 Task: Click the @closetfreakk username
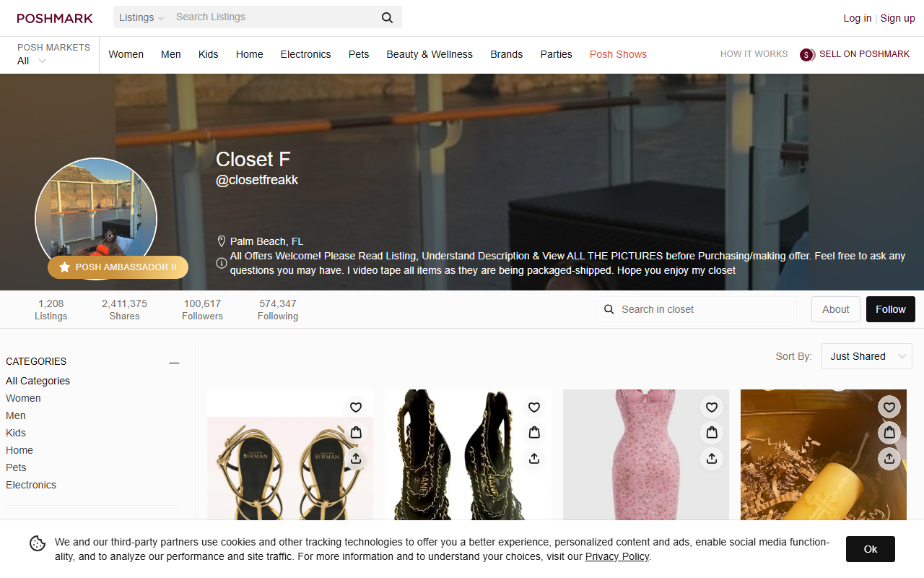[x=257, y=181]
